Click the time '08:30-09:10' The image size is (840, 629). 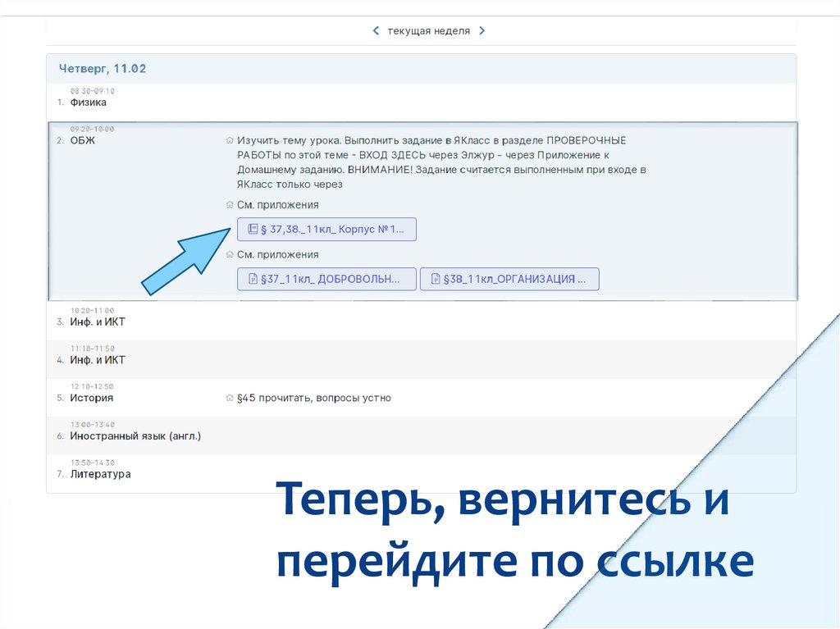click(92, 91)
